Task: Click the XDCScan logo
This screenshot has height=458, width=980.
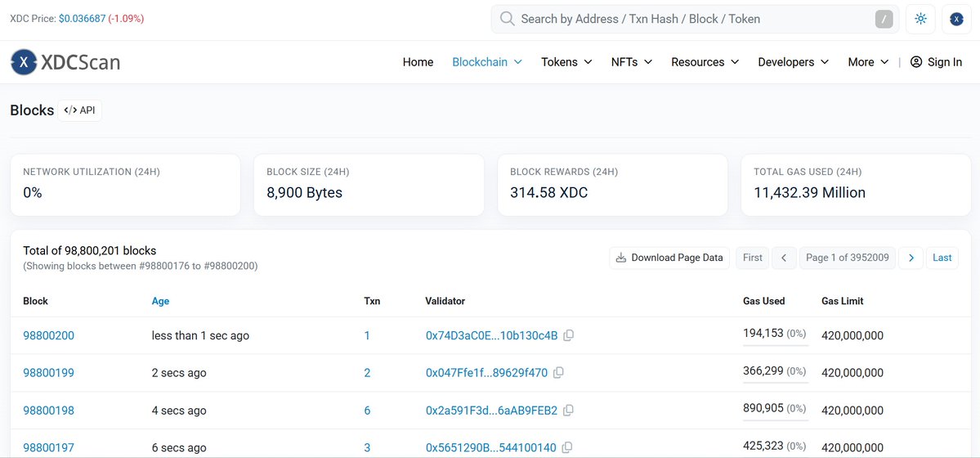Action: [x=65, y=62]
